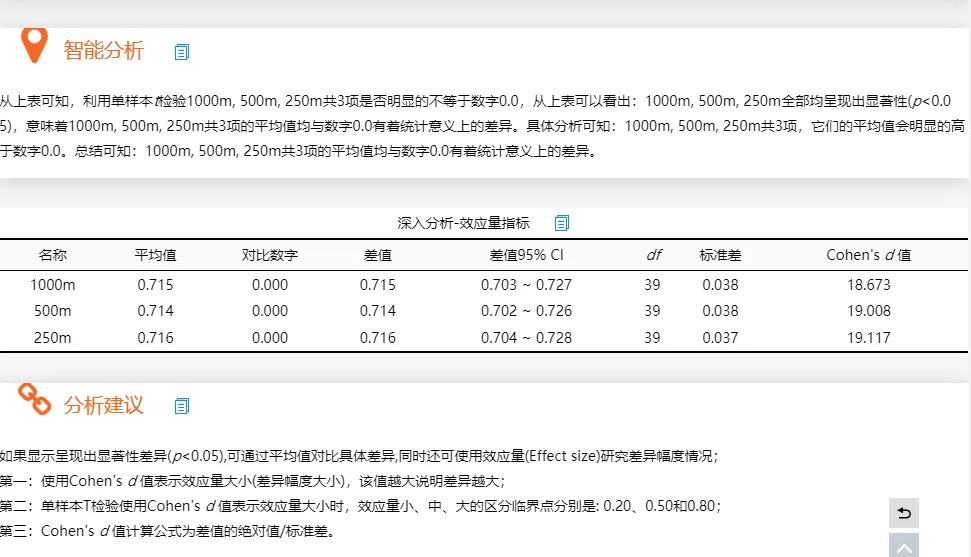Click the confidence interval 0.703 ~ 0.727

(526, 285)
